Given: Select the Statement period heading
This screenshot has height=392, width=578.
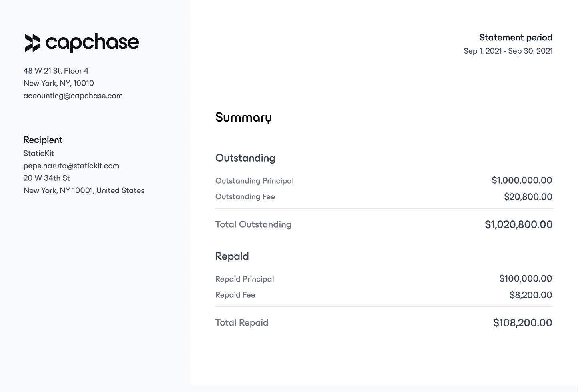Looking at the screenshot, I should (x=516, y=38).
